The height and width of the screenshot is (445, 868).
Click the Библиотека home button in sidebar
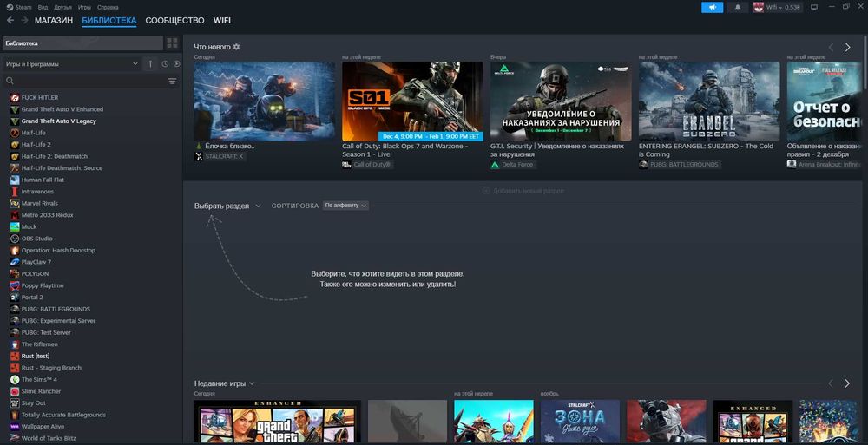pyautogui.click(x=83, y=43)
